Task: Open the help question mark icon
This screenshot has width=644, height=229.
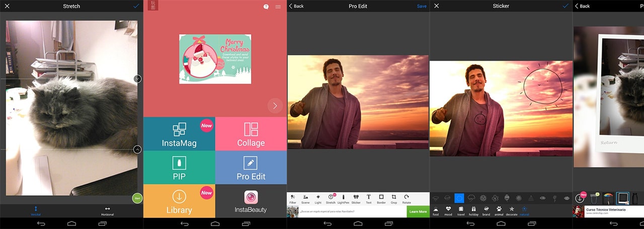Action: [x=266, y=7]
